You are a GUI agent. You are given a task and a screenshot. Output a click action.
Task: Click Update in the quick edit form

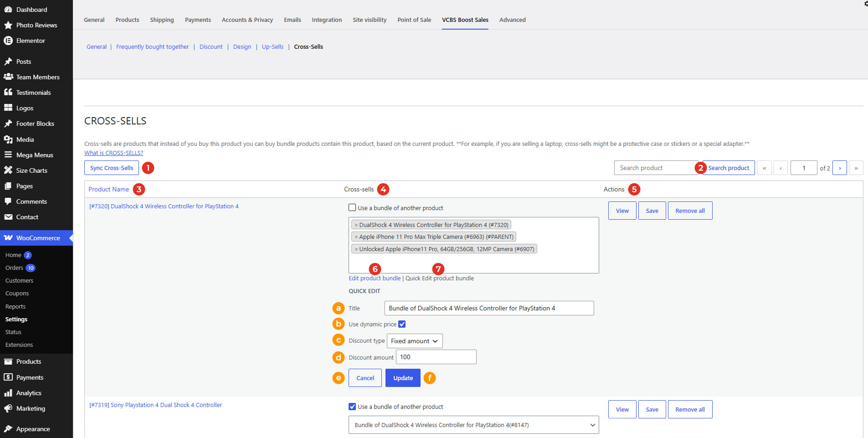coord(403,378)
